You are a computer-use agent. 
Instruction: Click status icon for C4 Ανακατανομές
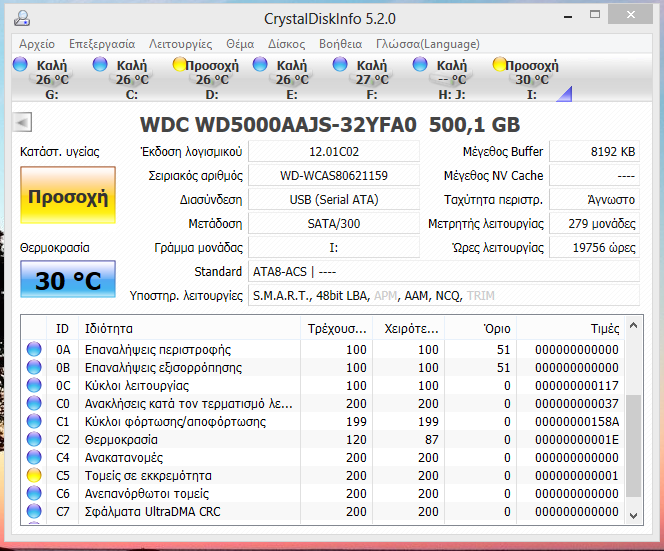(34, 457)
